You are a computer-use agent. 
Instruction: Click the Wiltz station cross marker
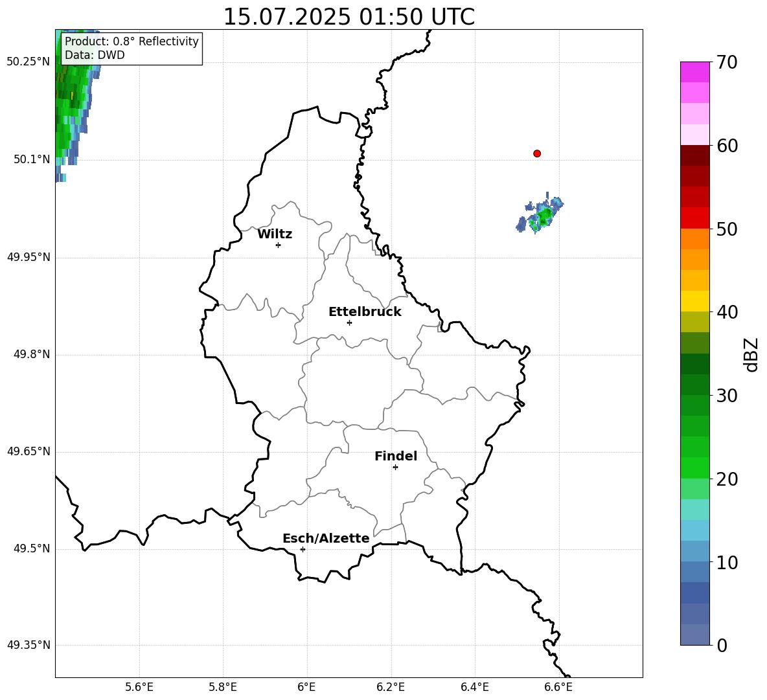[278, 245]
